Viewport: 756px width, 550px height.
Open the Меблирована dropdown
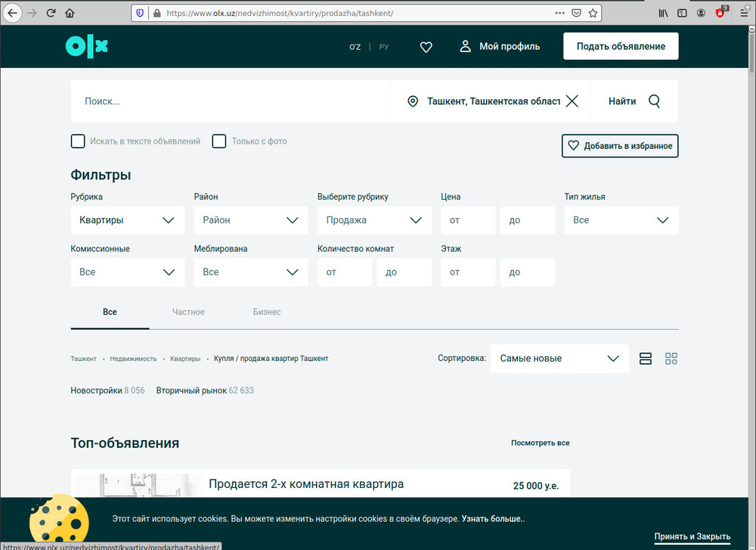click(x=251, y=272)
